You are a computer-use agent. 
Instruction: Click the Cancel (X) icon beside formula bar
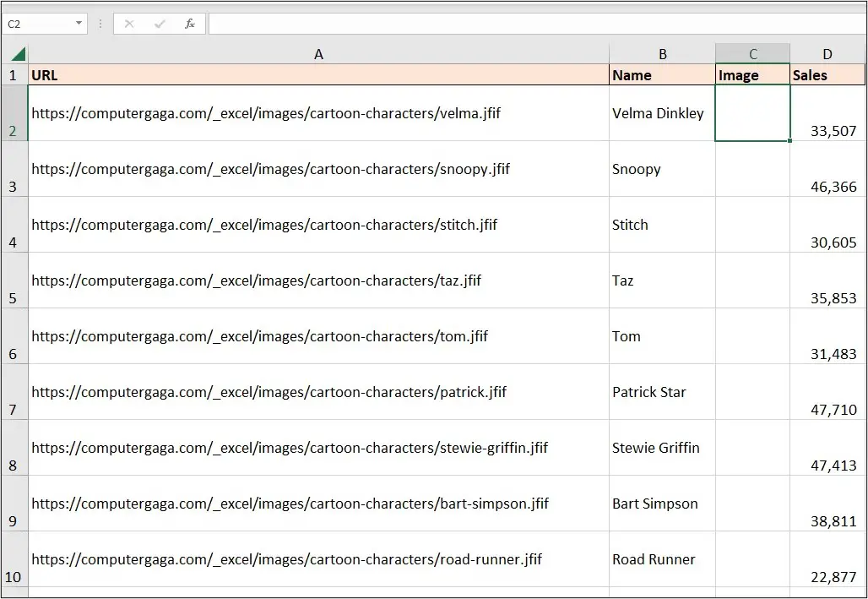(x=128, y=23)
